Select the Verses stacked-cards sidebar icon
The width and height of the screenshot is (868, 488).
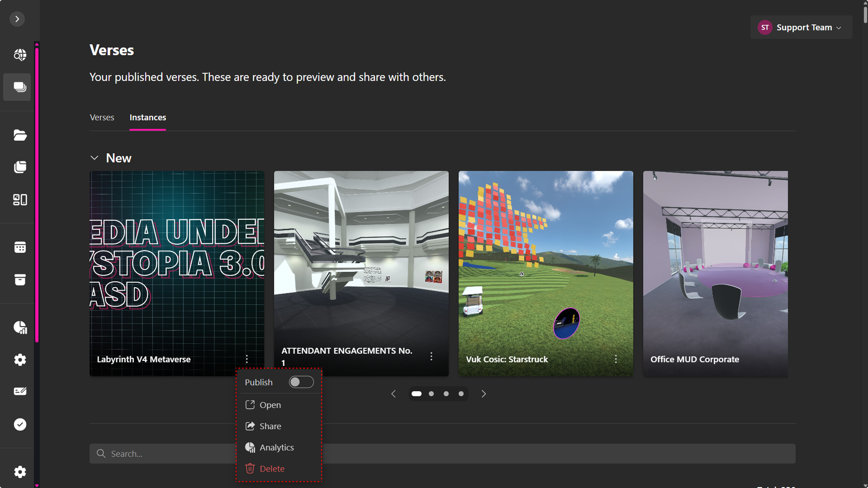(x=18, y=87)
